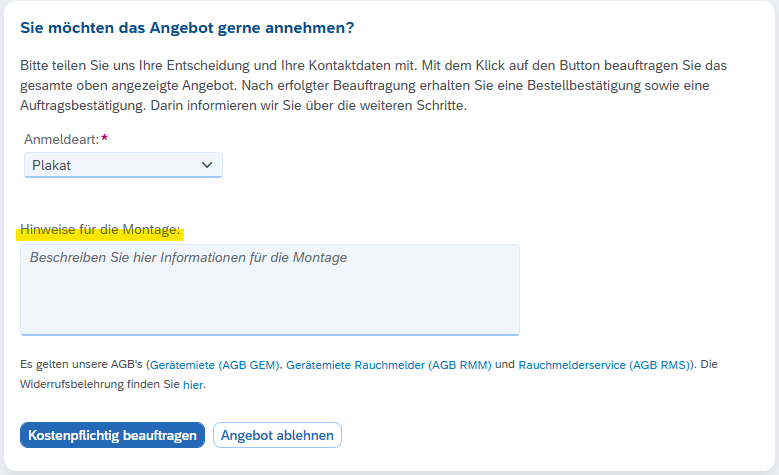Open the Rauchmelderservice (AGB RMS) link
This screenshot has width=779, height=475.
605,366
